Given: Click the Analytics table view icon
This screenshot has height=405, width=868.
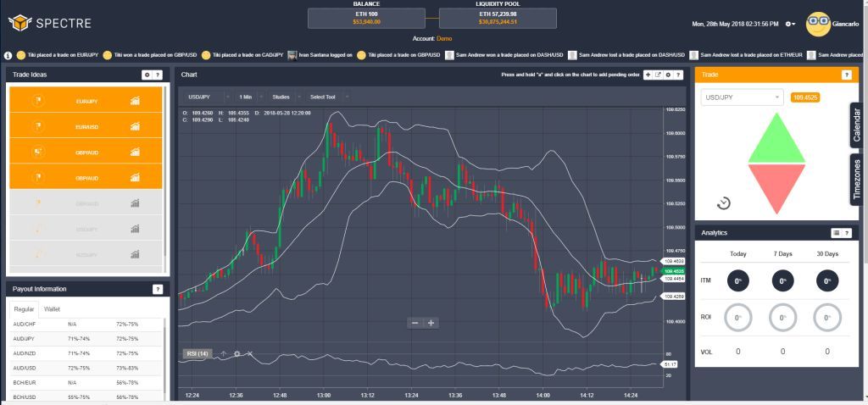Looking at the screenshot, I should 837,234.
